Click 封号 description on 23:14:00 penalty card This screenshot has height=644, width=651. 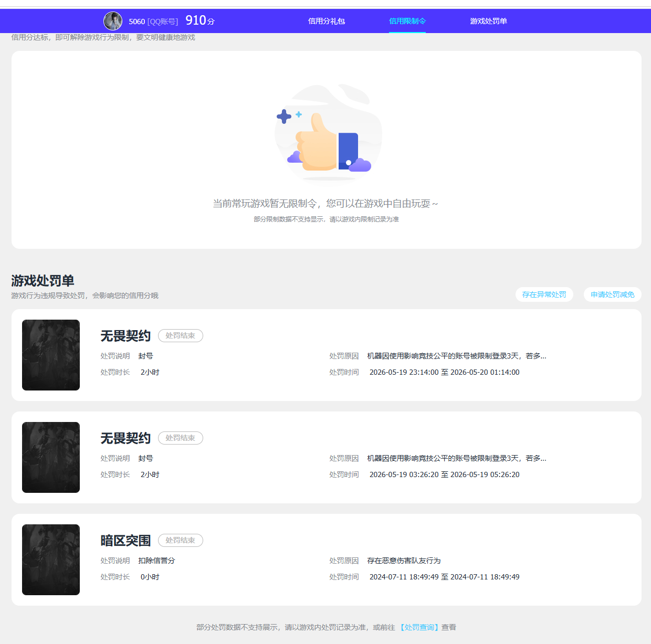click(x=146, y=356)
